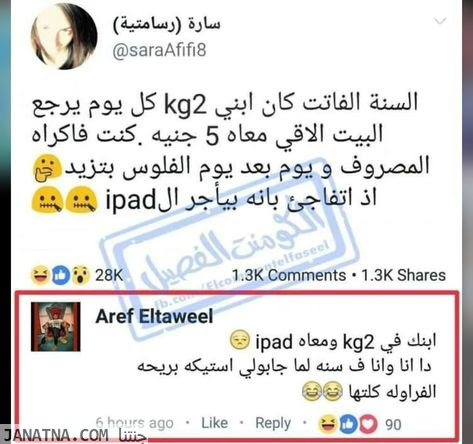The height and width of the screenshot is (444, 473).
Task: Open the post author's profile picture
Action: coord(64,36)
